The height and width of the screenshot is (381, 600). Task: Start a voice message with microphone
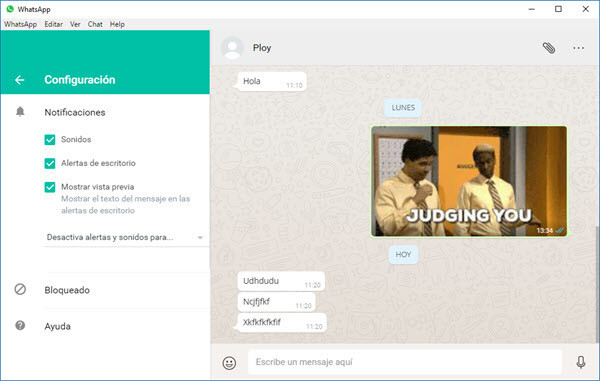[580, 361]
